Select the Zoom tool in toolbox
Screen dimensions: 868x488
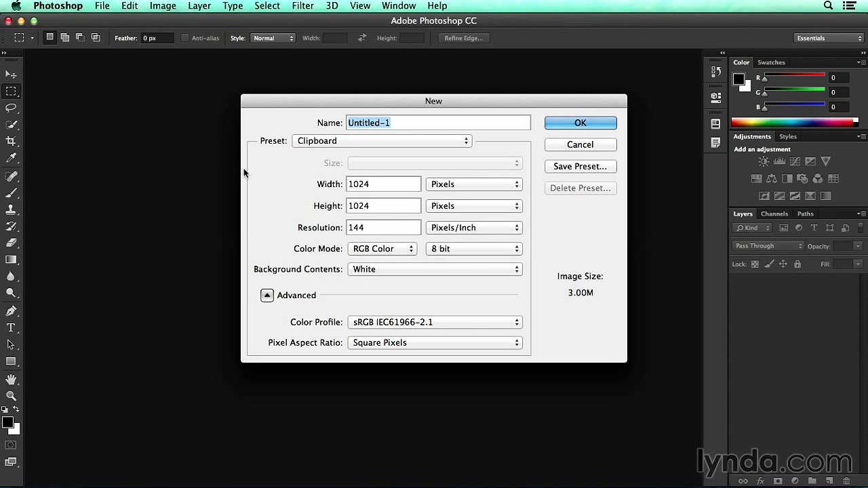coord(11,396)
